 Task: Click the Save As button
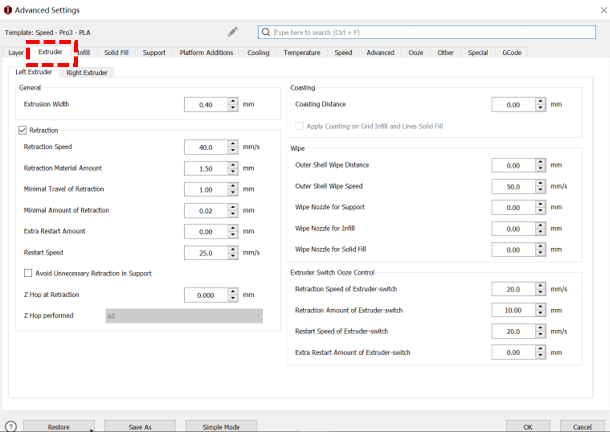(140, 427)
